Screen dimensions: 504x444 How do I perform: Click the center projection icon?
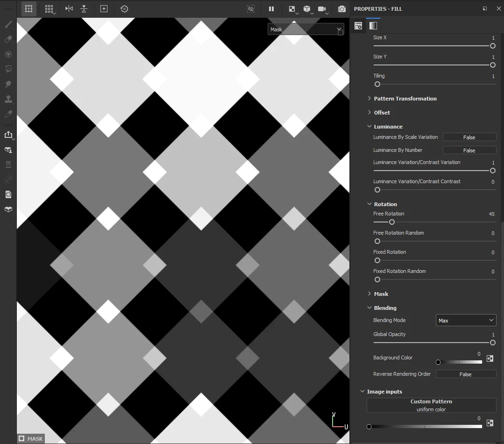coord(104,9)
